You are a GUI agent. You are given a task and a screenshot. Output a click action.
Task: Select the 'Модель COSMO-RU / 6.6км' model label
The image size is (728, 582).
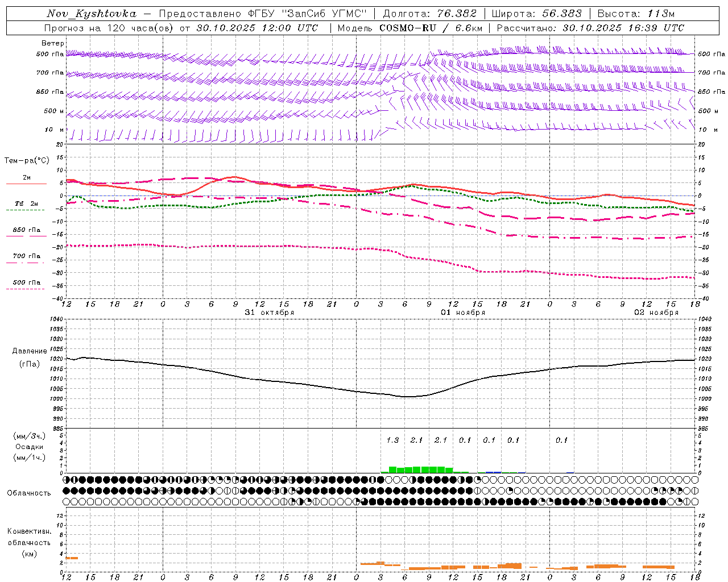coord(410,28)
